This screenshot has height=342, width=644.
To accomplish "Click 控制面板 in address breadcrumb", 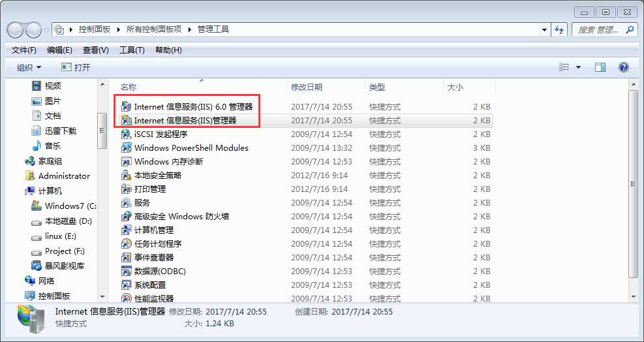I will click(95, 29).
